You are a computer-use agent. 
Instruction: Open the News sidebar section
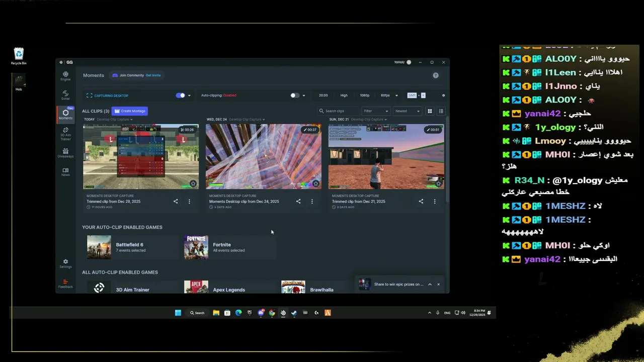[x=65, y=172]
